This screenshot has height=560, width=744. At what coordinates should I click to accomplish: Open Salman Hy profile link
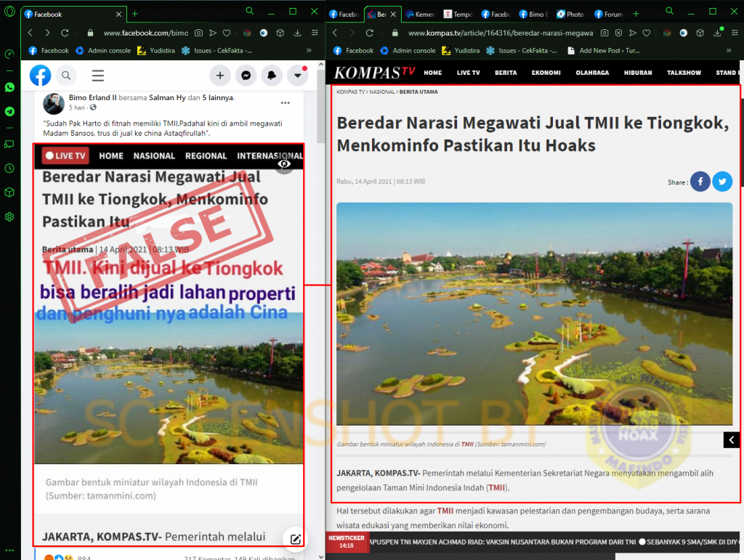point(168,97)
